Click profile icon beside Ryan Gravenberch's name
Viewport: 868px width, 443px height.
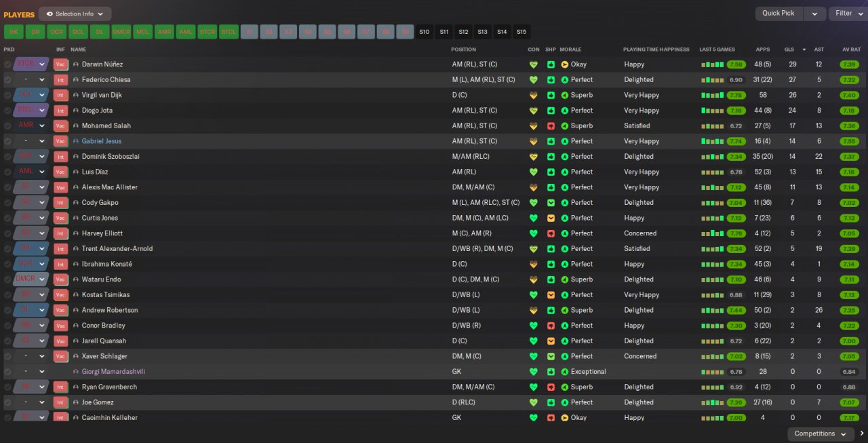point(76,387)
